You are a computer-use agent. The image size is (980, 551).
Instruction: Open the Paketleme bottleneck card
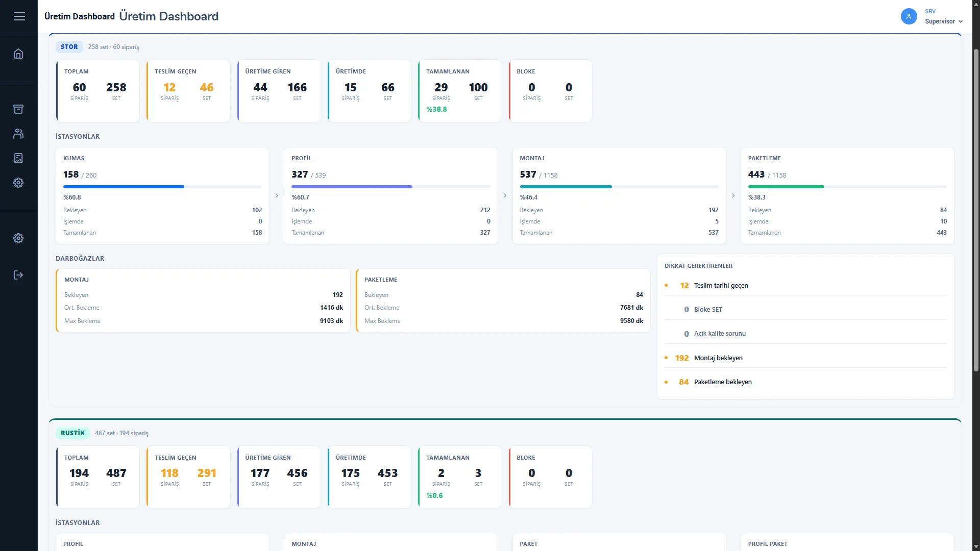[x=503, y=300]
